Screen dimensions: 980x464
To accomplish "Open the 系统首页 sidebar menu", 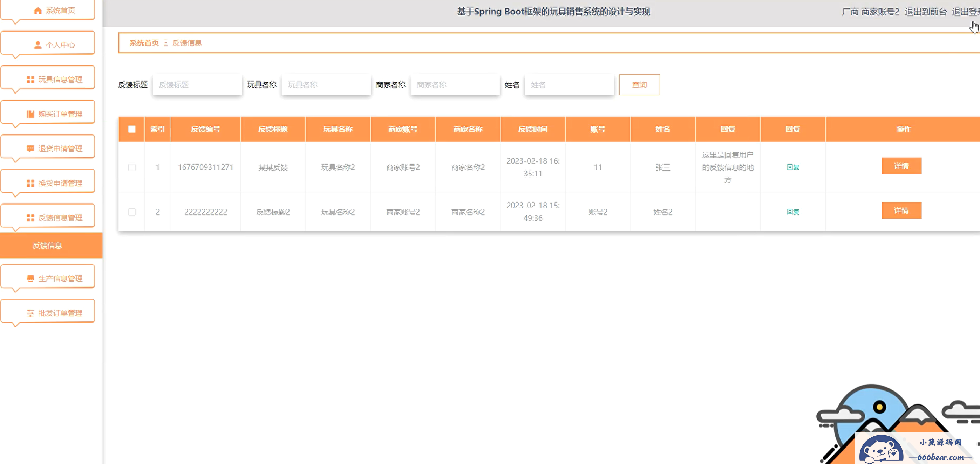I will click(48, 10).
